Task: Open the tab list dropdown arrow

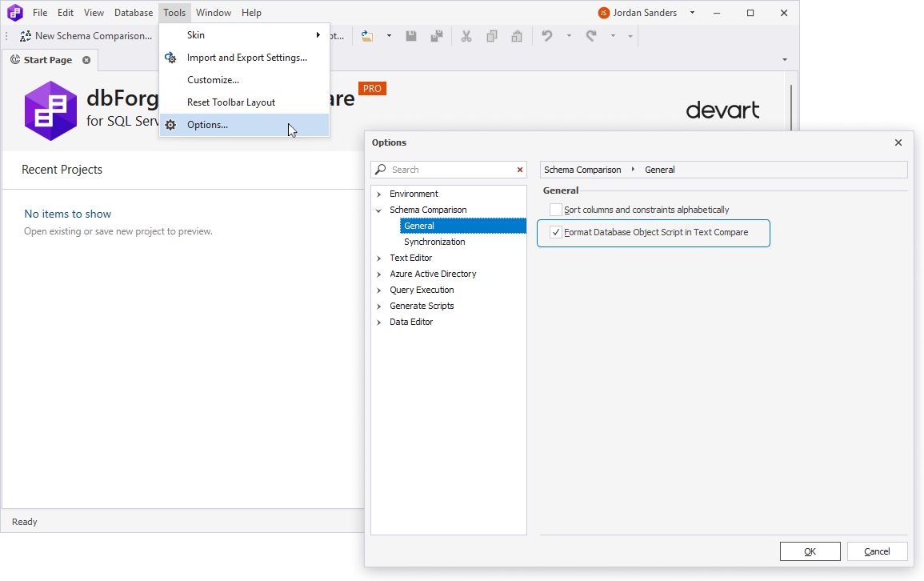Action: coord(784,59)
